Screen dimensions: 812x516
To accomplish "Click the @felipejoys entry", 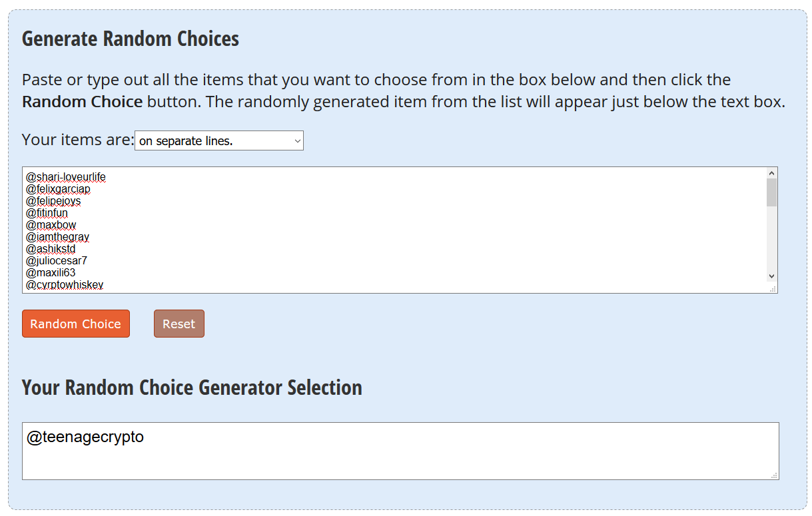I will pos(53,201).
